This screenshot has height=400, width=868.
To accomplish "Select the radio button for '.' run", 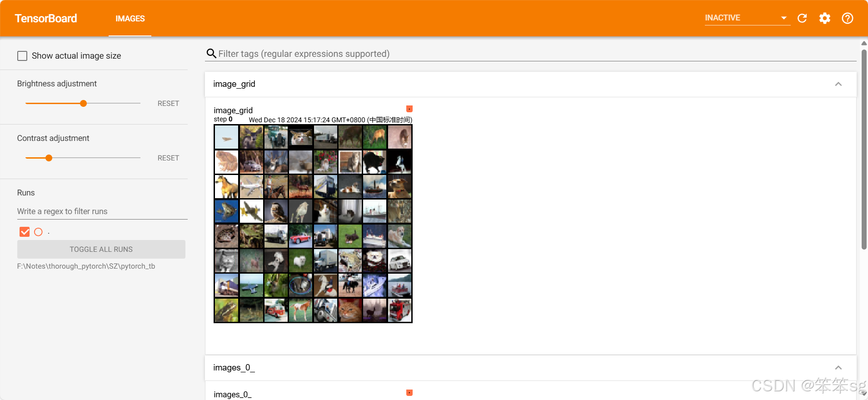I will [x=39, y=232].
